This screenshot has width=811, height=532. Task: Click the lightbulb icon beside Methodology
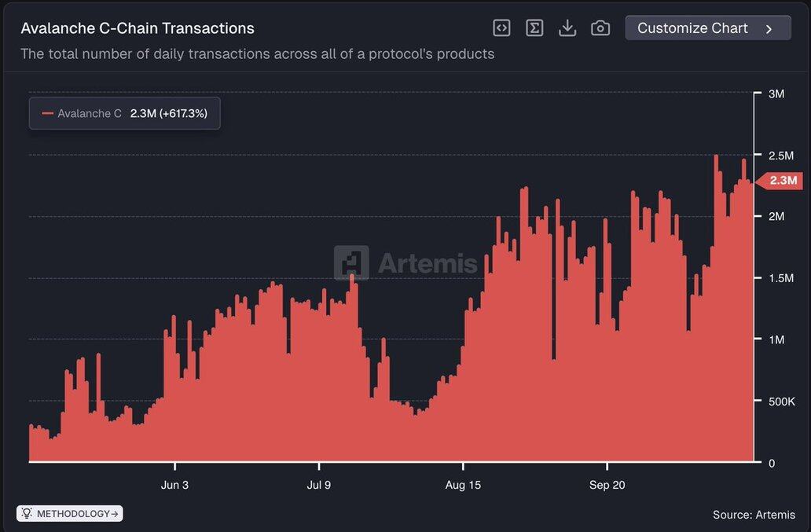tap(27, 514)
